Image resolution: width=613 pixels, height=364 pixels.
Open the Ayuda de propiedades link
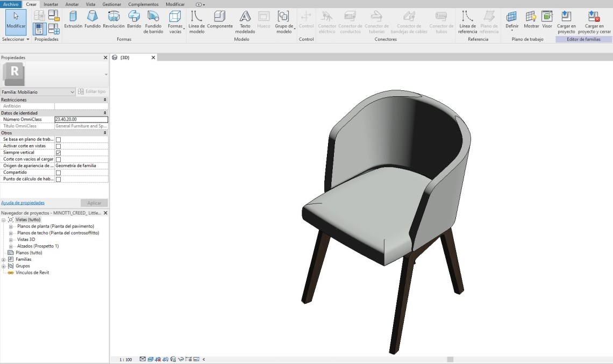[23, 203]
